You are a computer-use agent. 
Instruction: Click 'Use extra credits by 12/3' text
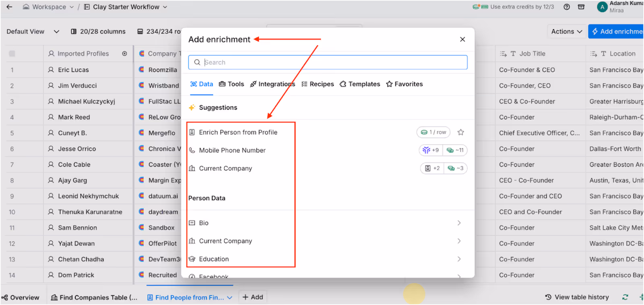522,7
